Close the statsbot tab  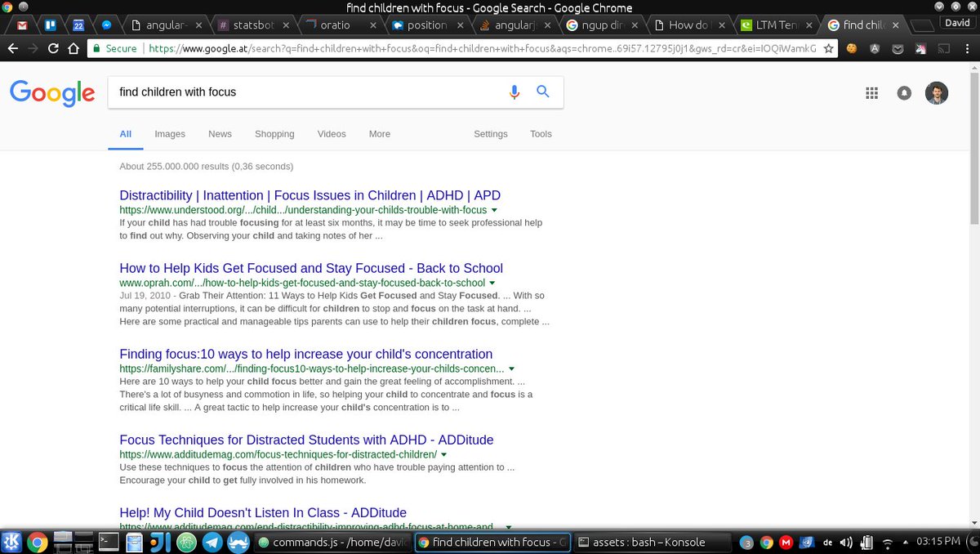(x=285, y=26)
